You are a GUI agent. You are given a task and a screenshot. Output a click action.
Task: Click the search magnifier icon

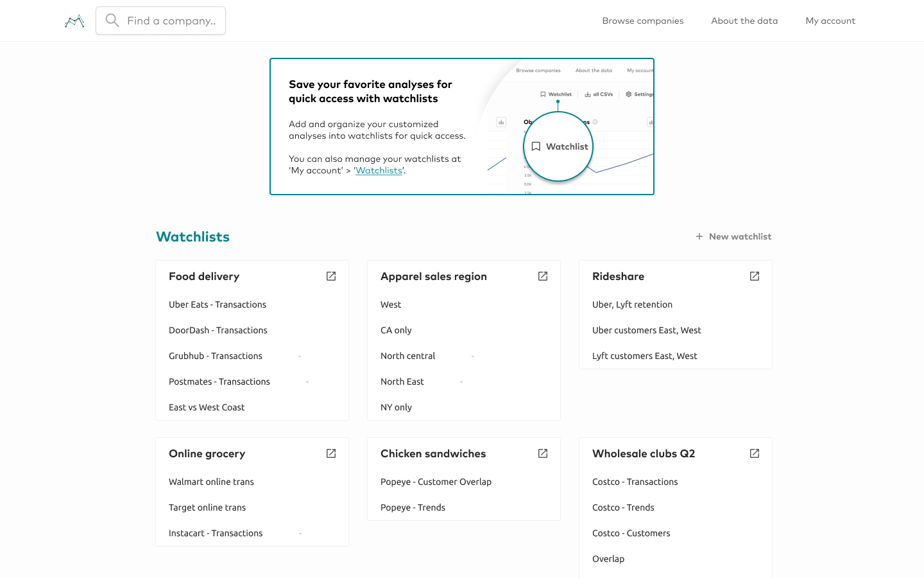point(112,21)
